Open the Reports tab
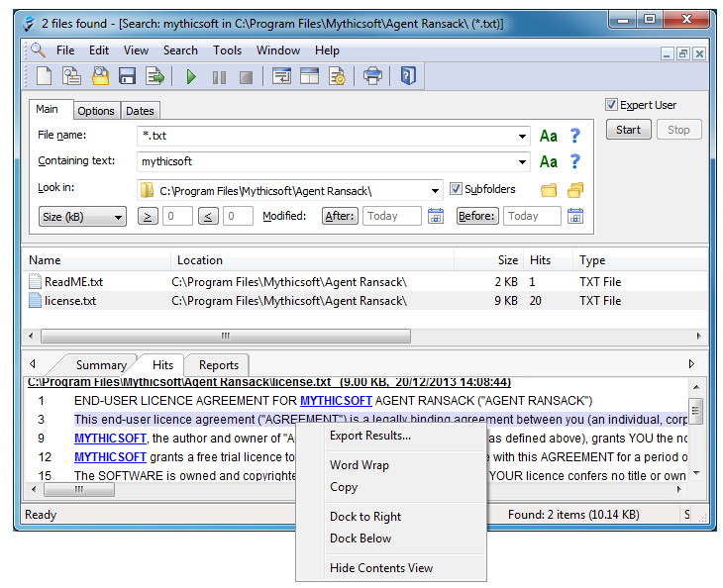Screen dimensions: 723x588 click(219, 365)
